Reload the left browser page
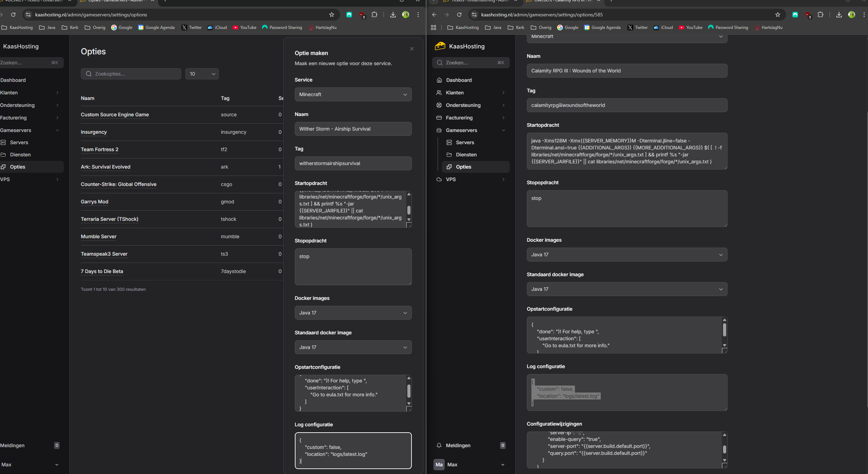 (x=13, y=15)
